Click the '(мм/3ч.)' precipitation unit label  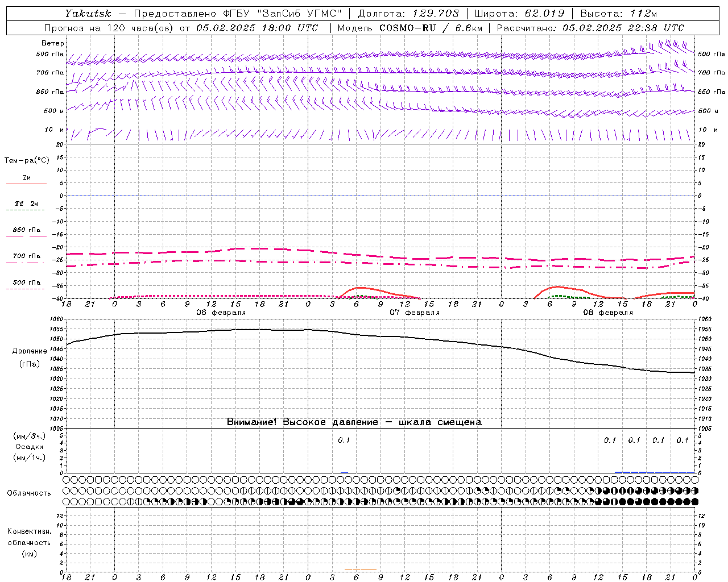point(30,436)
